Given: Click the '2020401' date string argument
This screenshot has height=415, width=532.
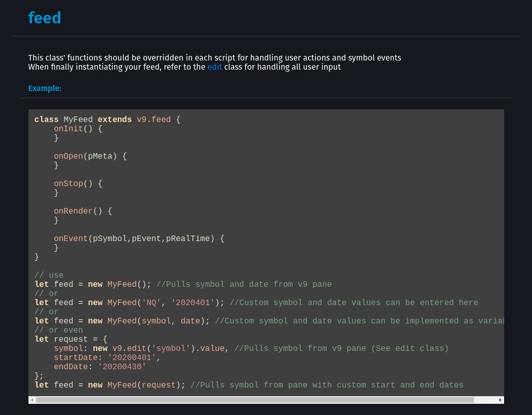Looking at the screenshot, I should tap(193, 303).
